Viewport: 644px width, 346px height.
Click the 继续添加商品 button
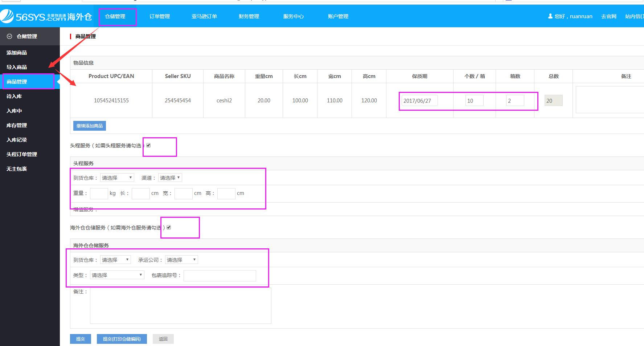click(x=90, y=126)
